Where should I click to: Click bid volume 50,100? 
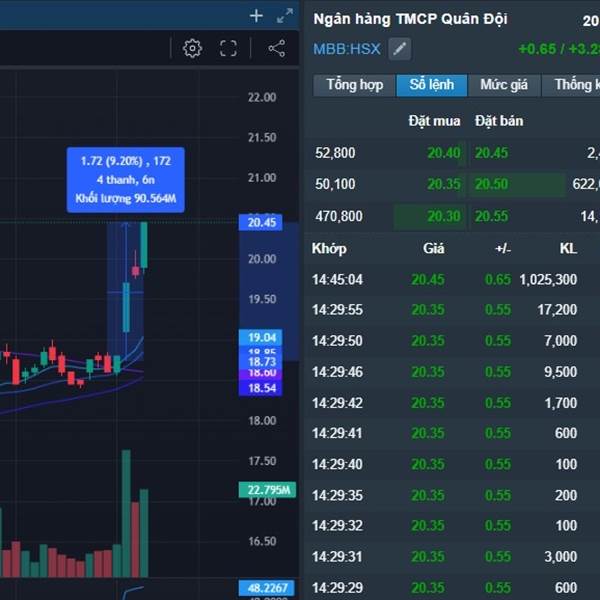tap(335, 184)
